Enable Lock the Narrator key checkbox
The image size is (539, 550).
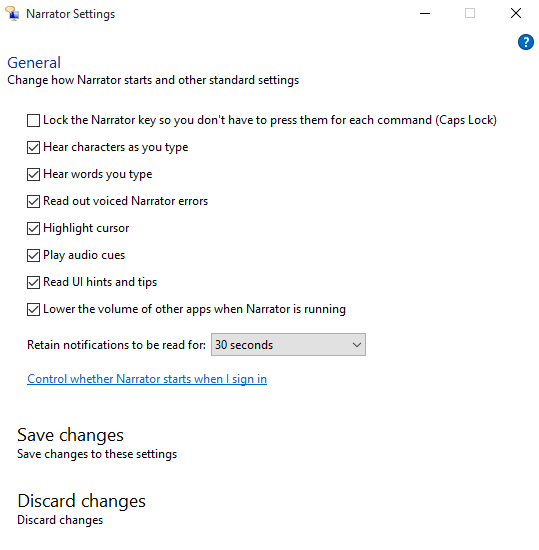[33, 120]
